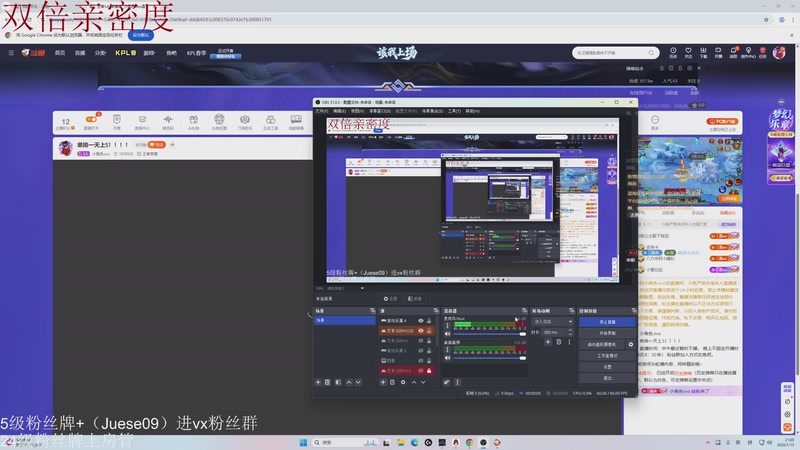Viewport: 800px width, 450px height.
Task: Mute the desktop audio speaker icon
Action: [447, 358]
